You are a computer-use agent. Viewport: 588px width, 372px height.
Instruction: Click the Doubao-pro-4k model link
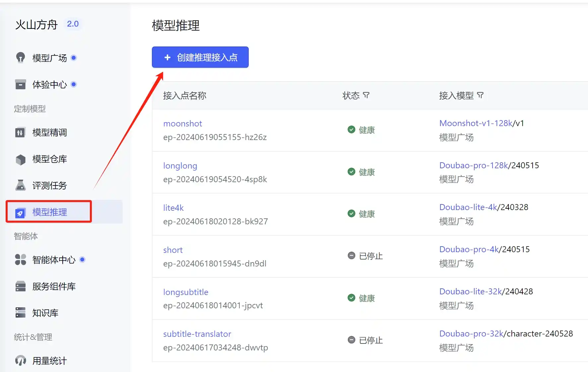469,249
